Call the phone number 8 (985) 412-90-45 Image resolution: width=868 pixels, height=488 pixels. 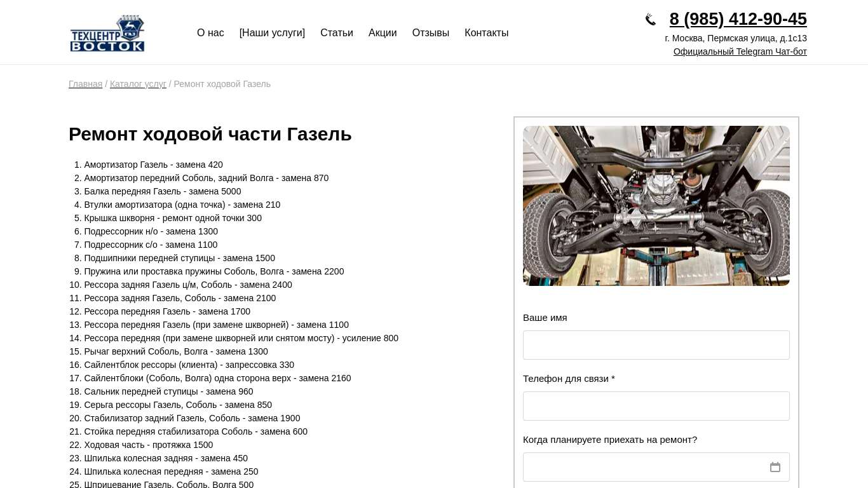coord(738,19)
